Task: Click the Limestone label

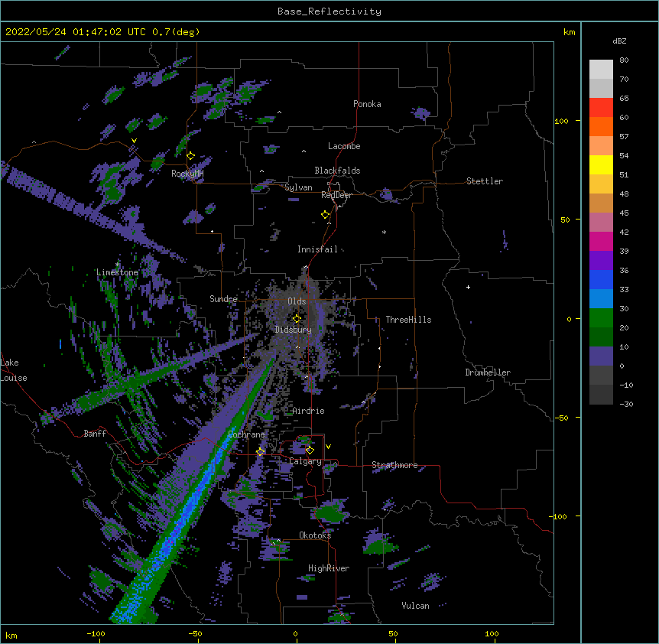Action: (x=117, y=272)
